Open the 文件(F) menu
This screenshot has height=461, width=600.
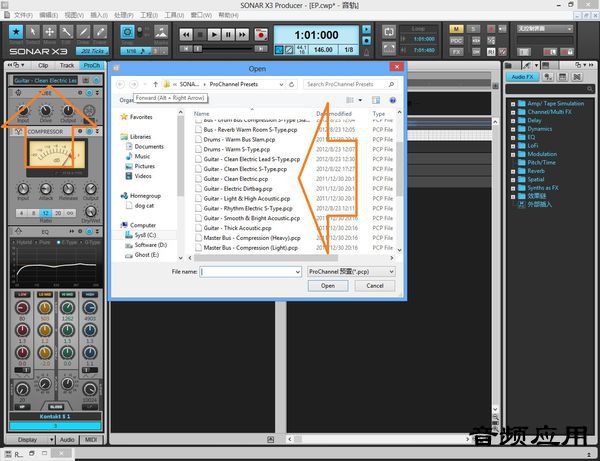pos(23,15)
